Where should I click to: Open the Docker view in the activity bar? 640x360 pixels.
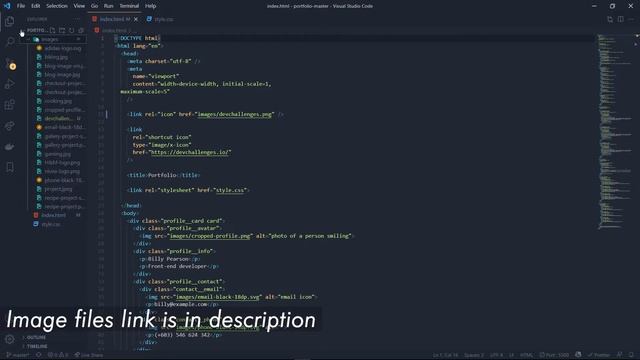10,147
